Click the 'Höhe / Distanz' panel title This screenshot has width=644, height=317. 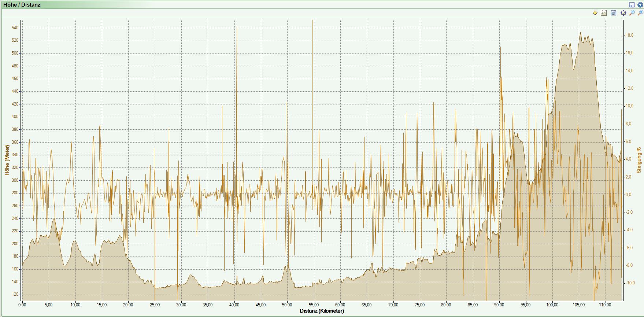click(x=22, y=5)
